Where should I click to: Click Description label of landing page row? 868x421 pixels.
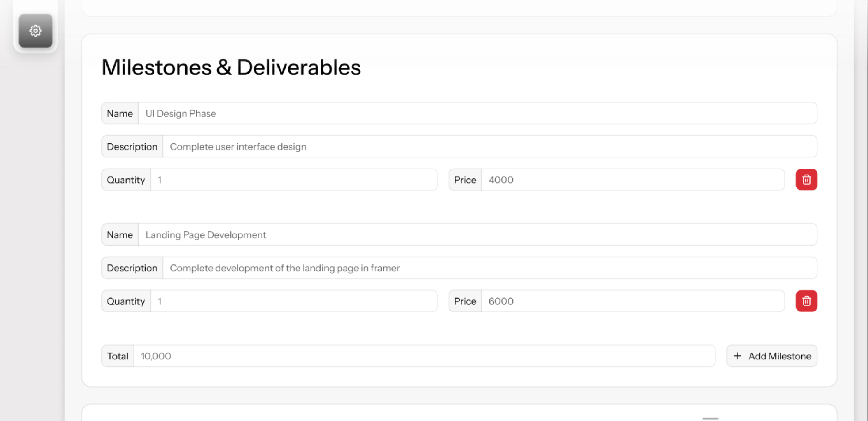click(x=132, y=268)
